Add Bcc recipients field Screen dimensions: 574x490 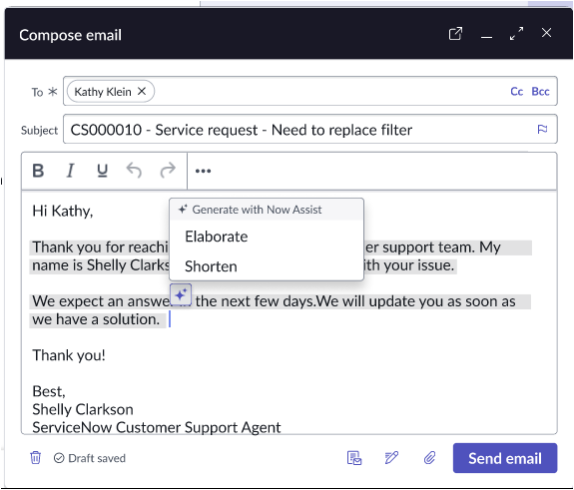click(540, 91)
